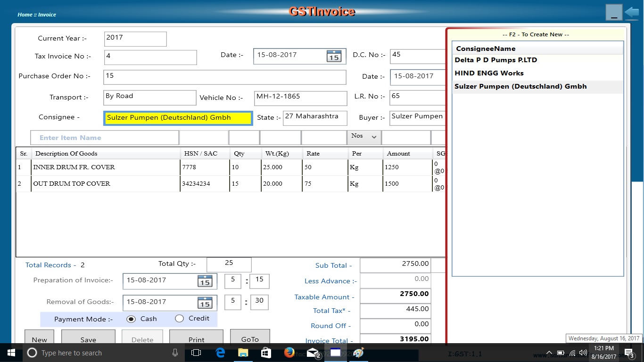Launch Firefox from the taskbar
Viewport: 644px width, 362px height.
tap(289, 353)
